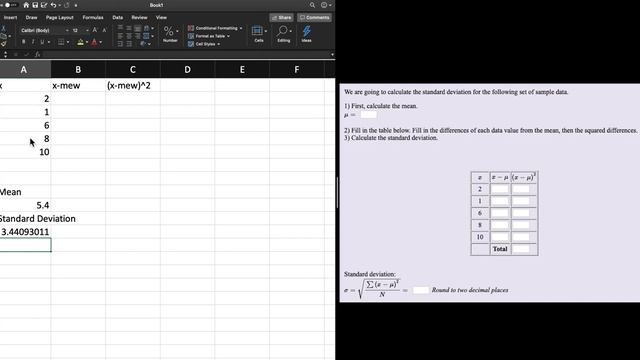Viewport: 640px width, 360px height.
Task: Open the Undo history dropdown arrow
Action: tap(59, 5)
